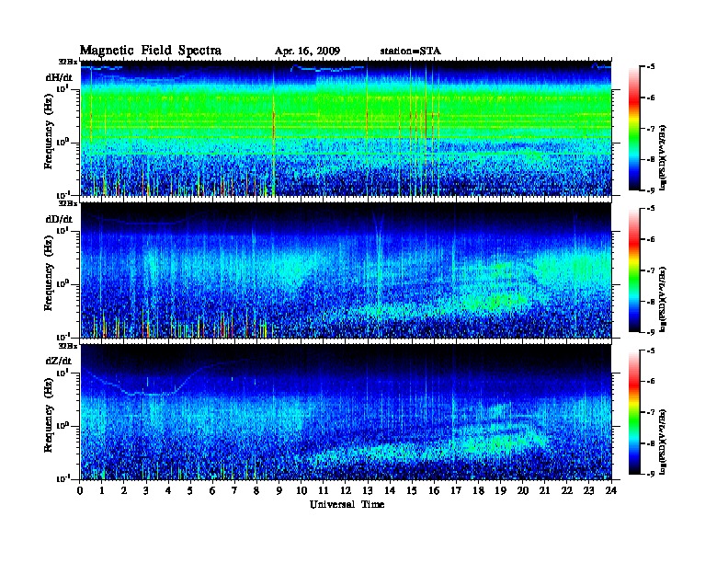This screenshot has width=728, height=563.
Task: Click the '-7' value on dH/dt colorbar
Action: (650, 128)
